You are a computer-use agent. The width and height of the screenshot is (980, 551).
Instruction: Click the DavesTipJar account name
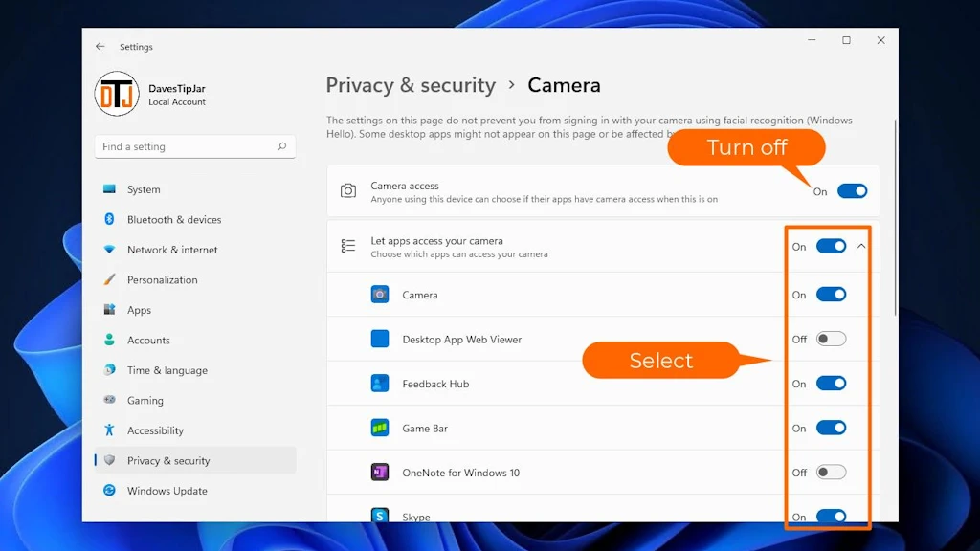[x=177, y=88]
